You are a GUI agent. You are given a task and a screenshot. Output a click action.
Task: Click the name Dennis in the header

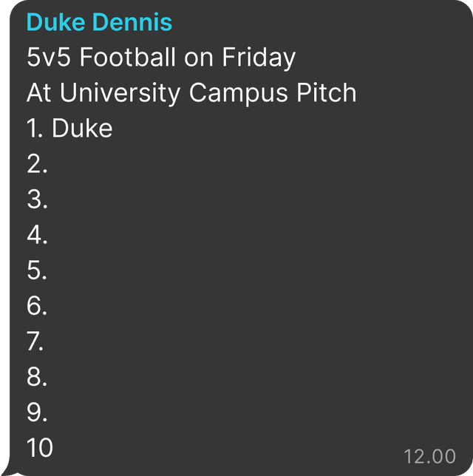[x=132, y=22]
